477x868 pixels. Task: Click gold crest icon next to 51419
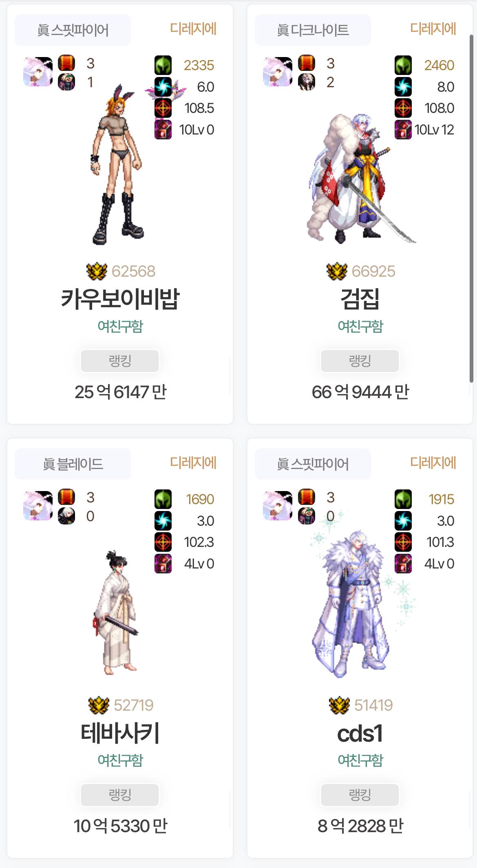[339, 705]
